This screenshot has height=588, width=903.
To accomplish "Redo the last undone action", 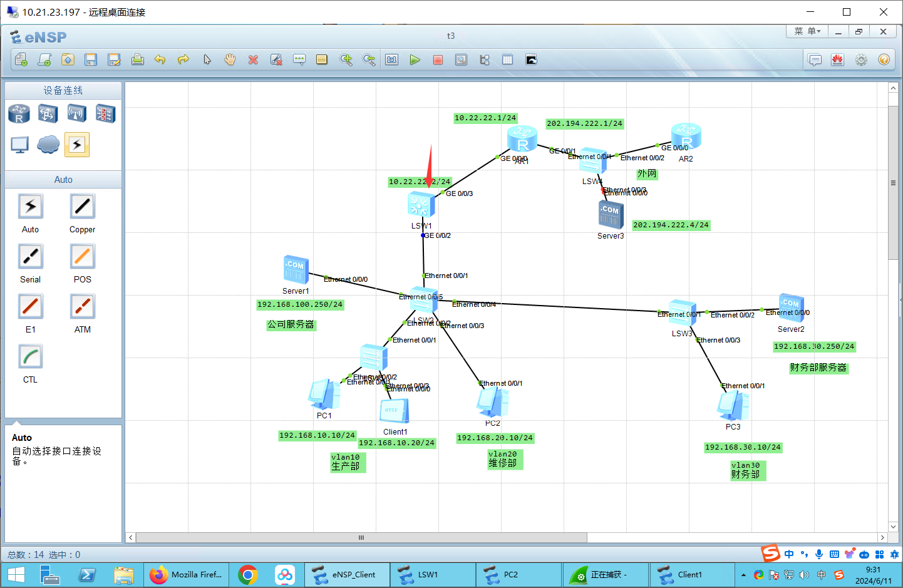I will (x=183, y=59).
